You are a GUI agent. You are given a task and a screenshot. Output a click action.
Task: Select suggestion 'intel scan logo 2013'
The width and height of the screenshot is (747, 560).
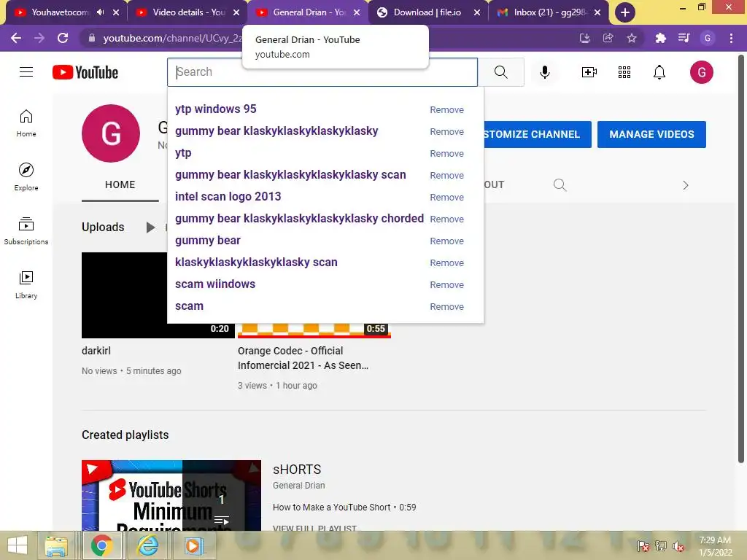[x=228, y=197]
